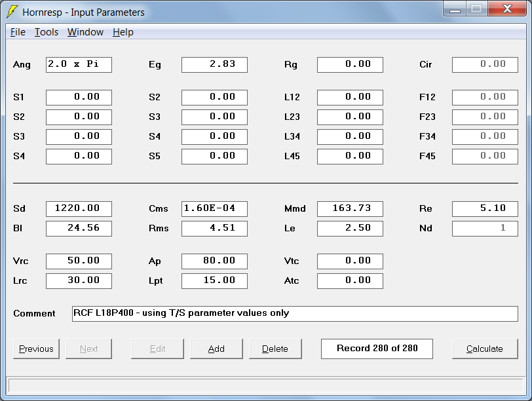This screenshot has width=532, height=401.
Task: Click the Eg field with 2.83
Action: [x=214, y=65]
